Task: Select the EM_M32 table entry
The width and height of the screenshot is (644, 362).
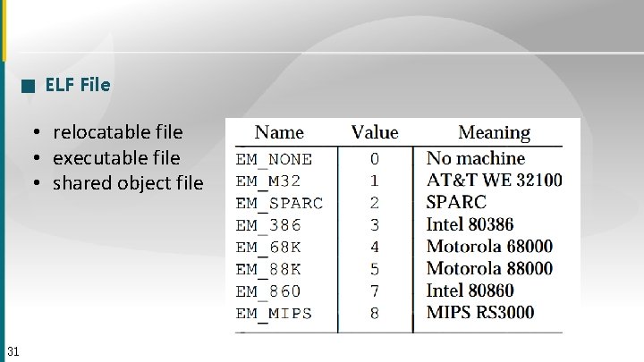Action: [268, 181]
